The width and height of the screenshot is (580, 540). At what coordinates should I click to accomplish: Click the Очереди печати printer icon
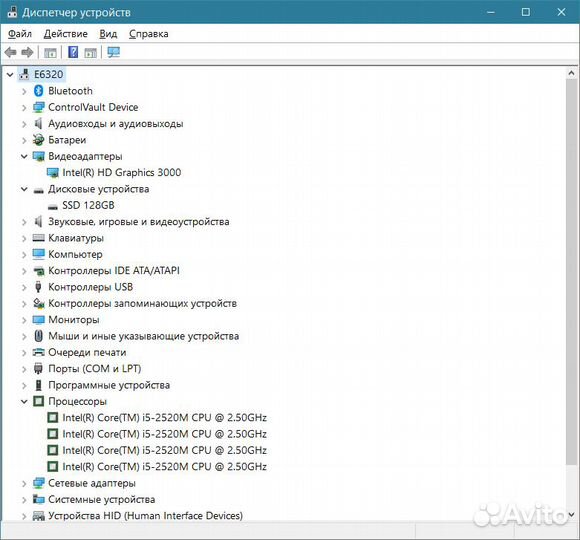(38, 352)
